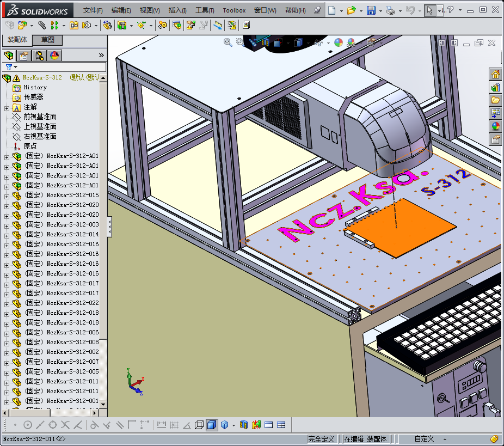
Task: Click the Edit Appearance color sphere icon
Action: click(339, 42)
